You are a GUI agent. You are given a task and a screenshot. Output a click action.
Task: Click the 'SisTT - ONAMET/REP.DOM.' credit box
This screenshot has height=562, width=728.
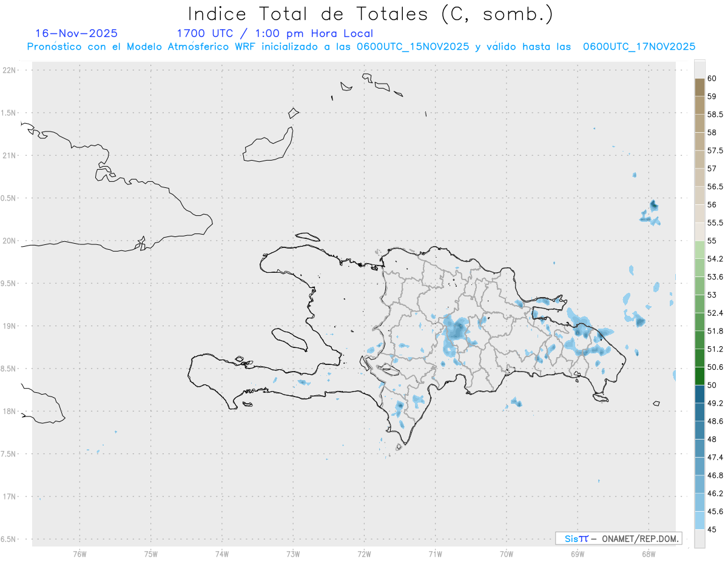(x=618, y=538)
